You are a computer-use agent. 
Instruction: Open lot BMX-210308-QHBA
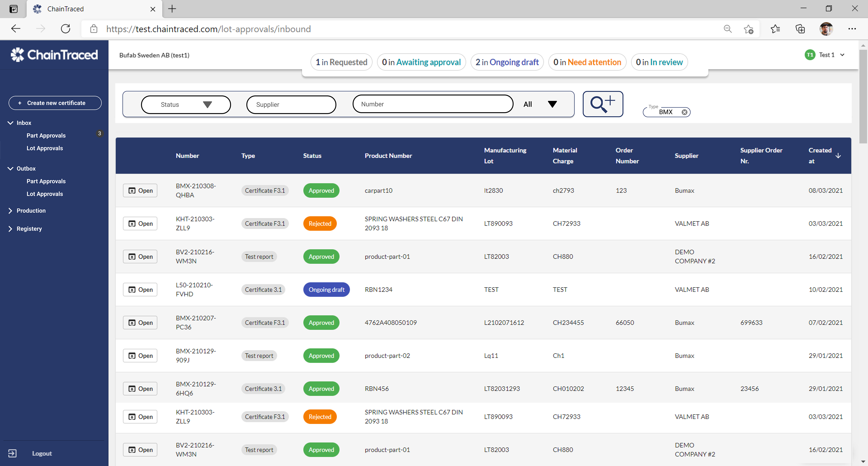pyautogui.click(x=140, y=190)
